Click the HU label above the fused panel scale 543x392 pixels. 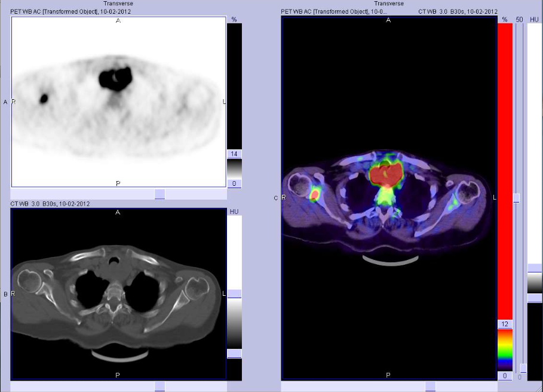[x=535, y=20]
